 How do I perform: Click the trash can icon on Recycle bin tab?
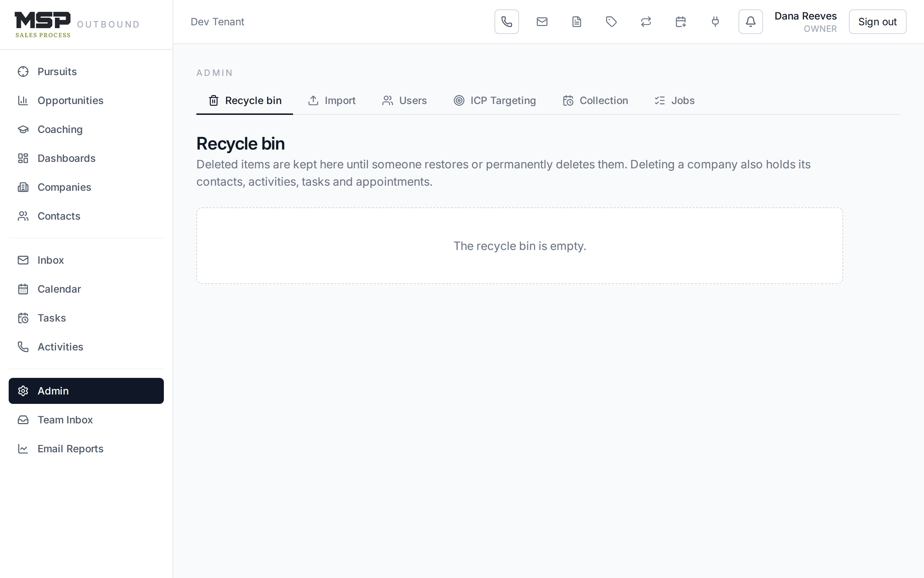click(214, 100)
